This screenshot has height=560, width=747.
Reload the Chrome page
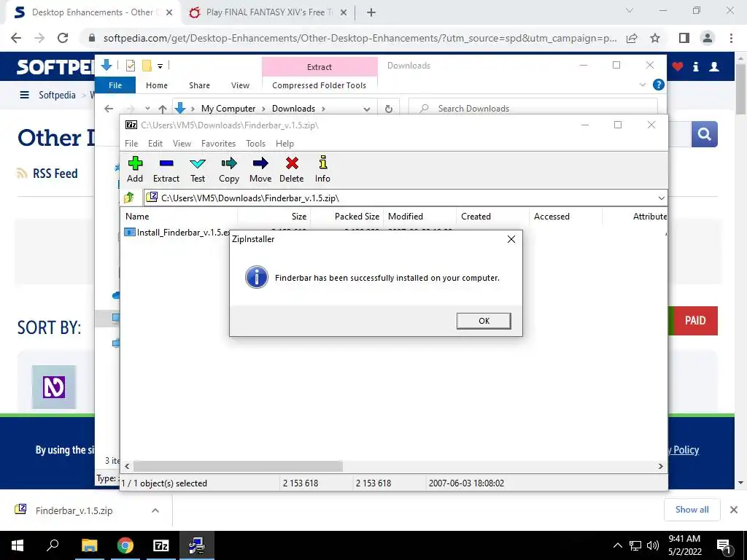pyautogui.click(x=63, y=38)
